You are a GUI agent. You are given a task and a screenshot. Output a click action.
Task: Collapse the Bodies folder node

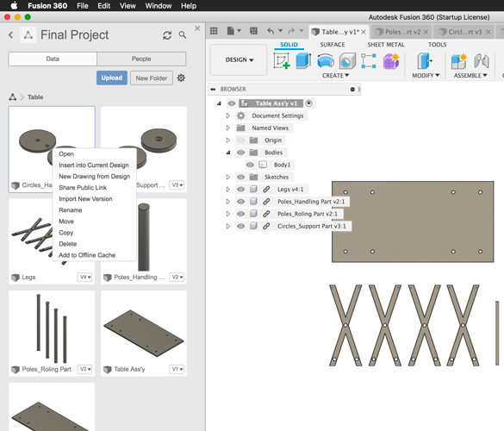228,153
